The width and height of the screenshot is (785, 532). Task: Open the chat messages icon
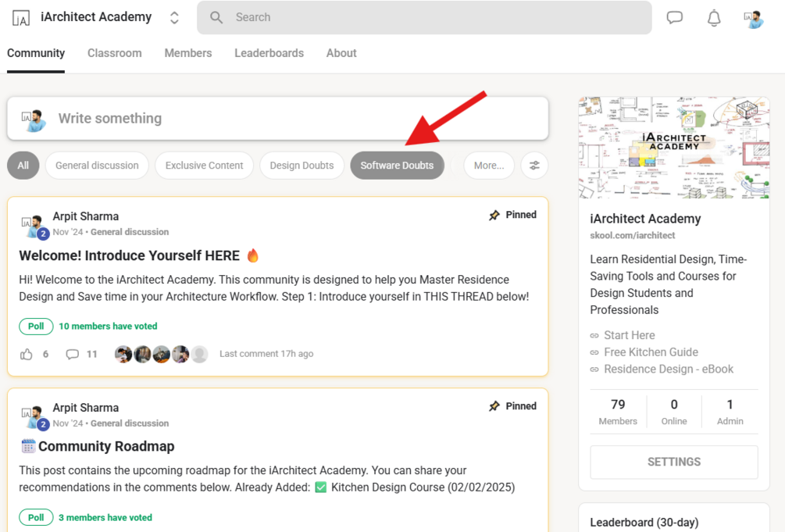(x=674, y=17)
